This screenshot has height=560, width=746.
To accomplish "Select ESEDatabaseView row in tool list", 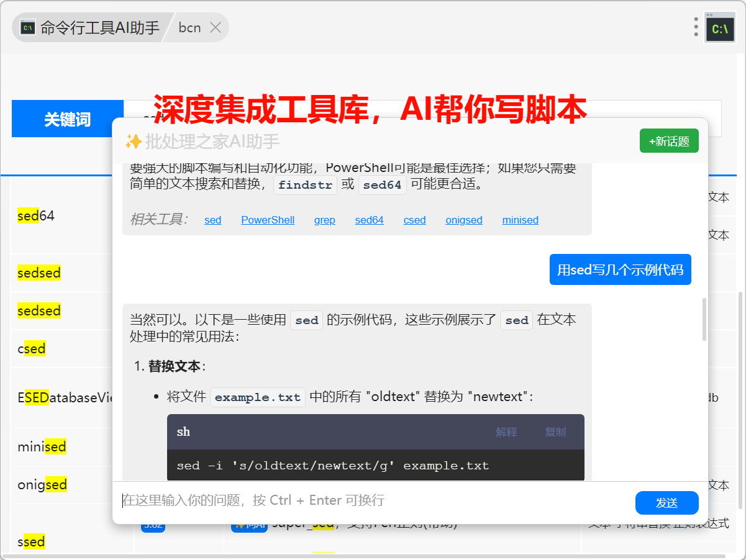I will coord(65,398).
